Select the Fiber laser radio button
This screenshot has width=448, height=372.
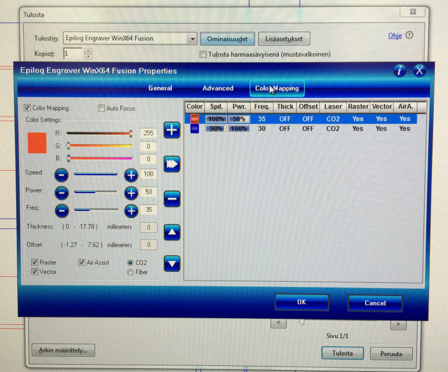[x=130, y=272]
